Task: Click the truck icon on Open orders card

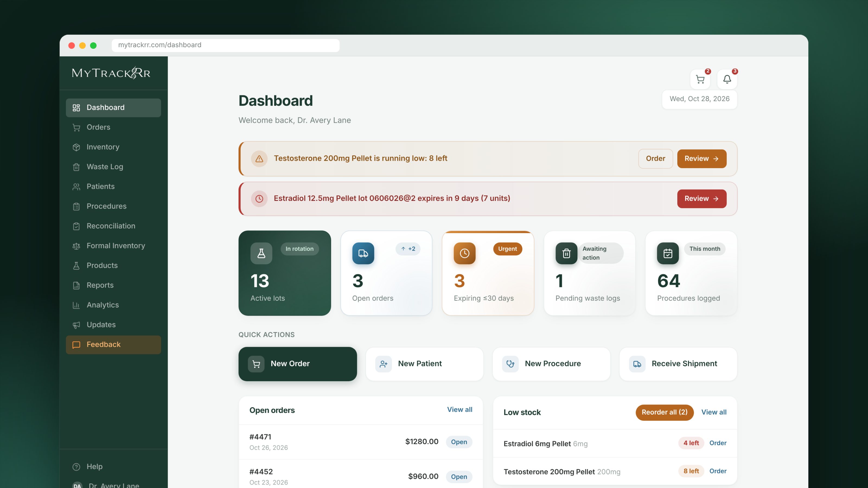Action: 363,253
